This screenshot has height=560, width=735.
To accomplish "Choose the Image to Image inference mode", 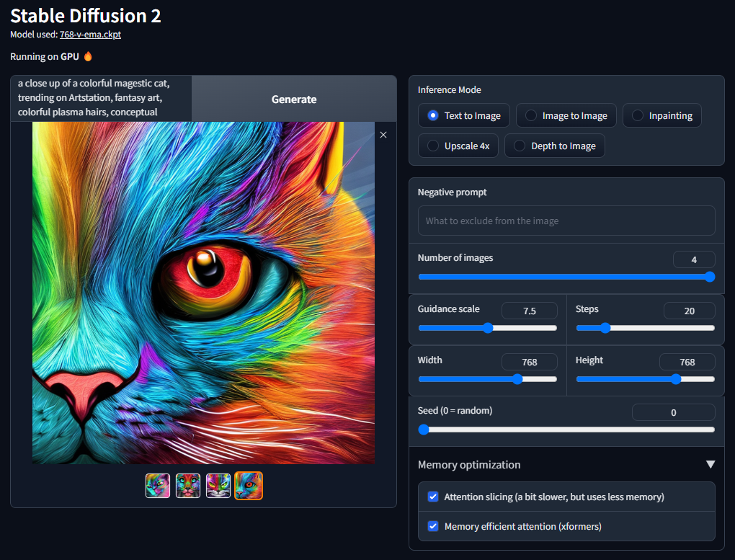I will [x=566, y=115].
